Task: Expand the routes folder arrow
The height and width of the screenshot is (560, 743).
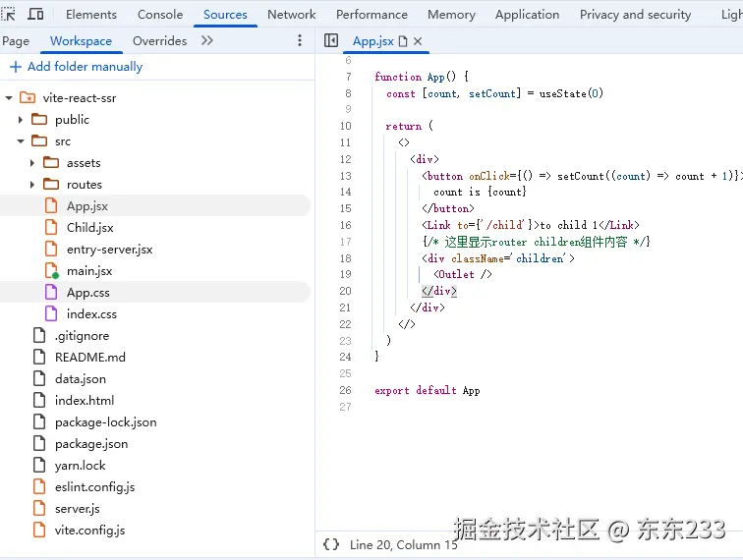Action: point(31,185)
